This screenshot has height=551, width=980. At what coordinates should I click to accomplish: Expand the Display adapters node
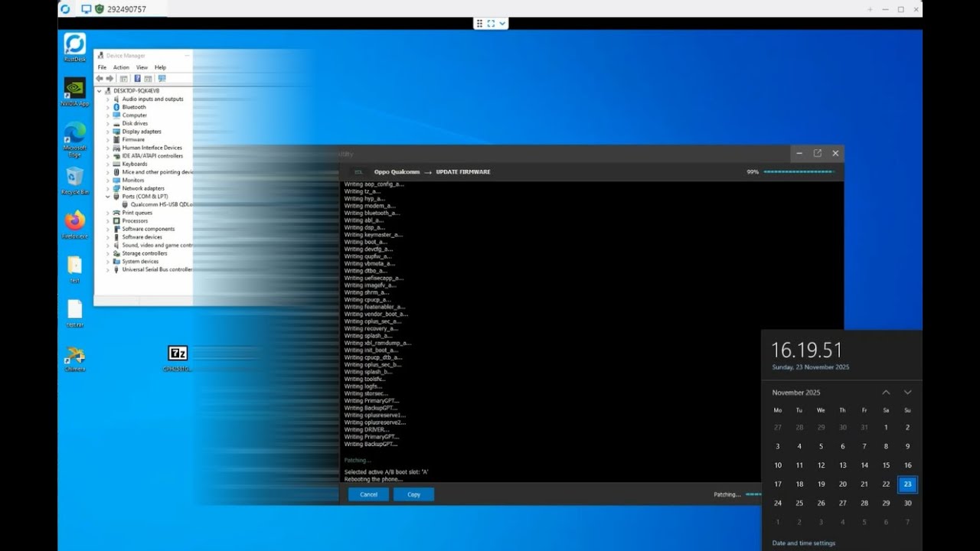(108, 131)
